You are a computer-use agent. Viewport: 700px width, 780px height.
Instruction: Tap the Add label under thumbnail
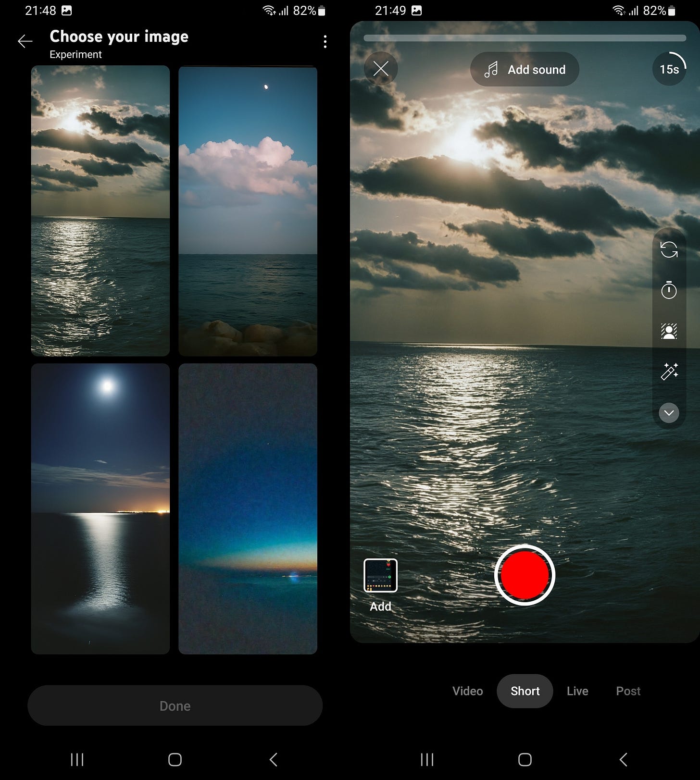pos(381,607)
